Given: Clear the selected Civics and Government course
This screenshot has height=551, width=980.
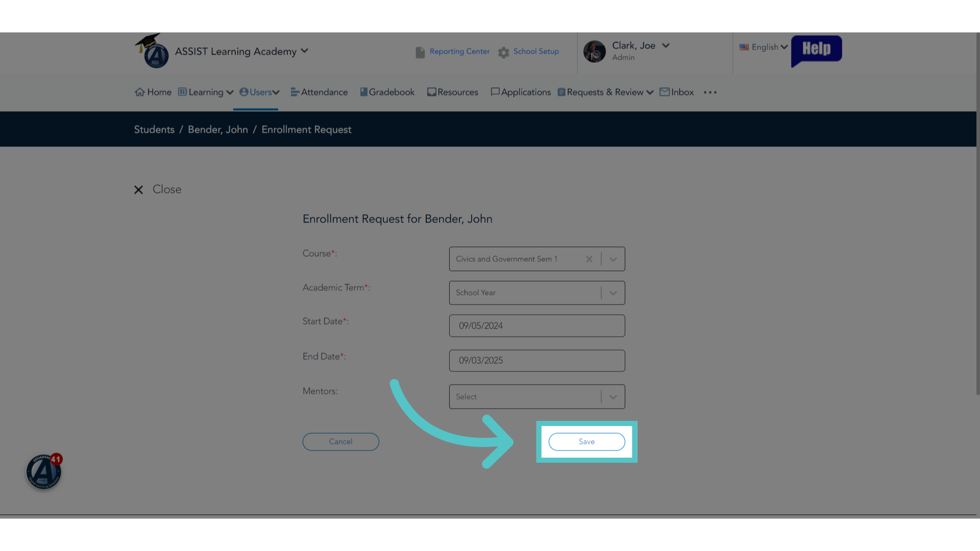Looking at the screenshot, I should [589, 259].
